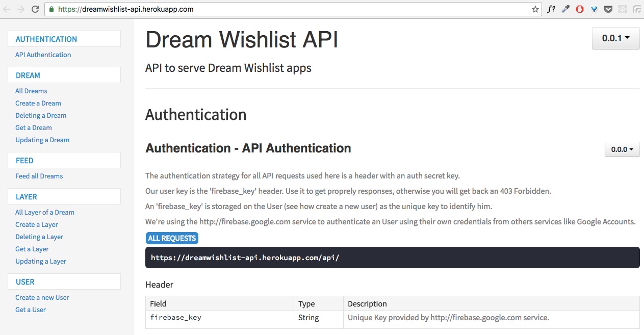Open the red hand ad-blocker extension
Viewport: 644px width, 335px height.
click(x=580, y=9)
